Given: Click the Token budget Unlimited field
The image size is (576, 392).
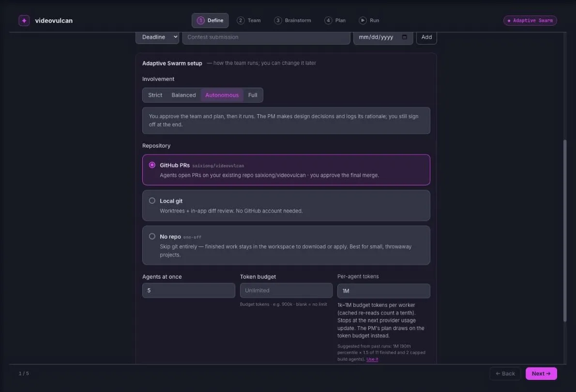Looking at the screenshot, I should coord(286,290).
